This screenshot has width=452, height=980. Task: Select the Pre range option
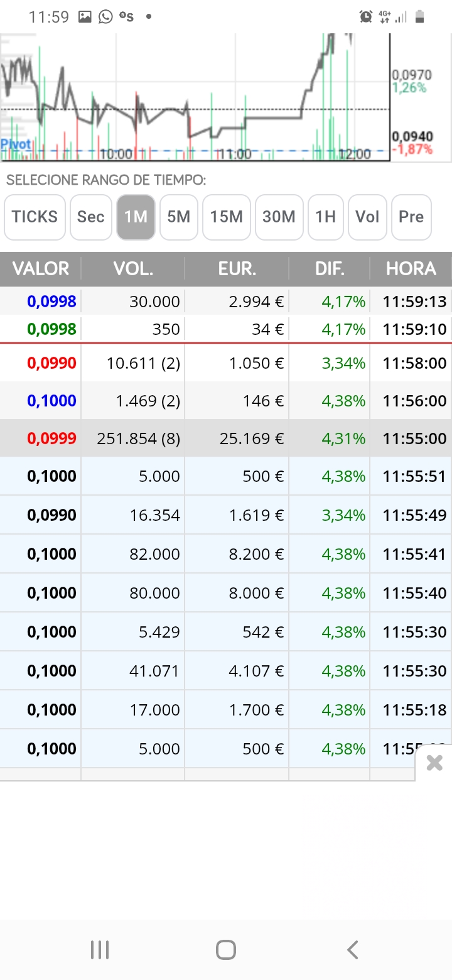(411, 217)
